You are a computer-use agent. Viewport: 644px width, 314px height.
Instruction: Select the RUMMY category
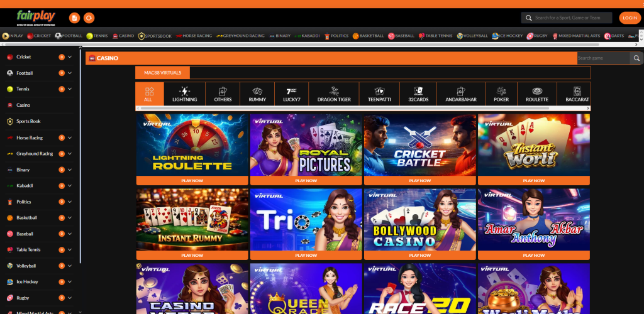click(x=257, y=94)
